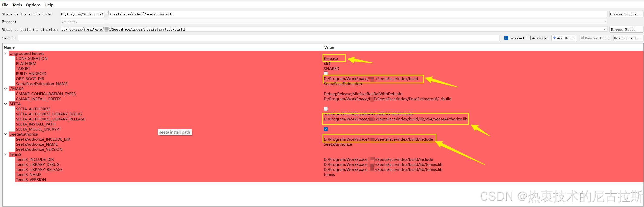Click the Release configuration value
The width and height of the screenshot is (644, 207).
(331, 58)
